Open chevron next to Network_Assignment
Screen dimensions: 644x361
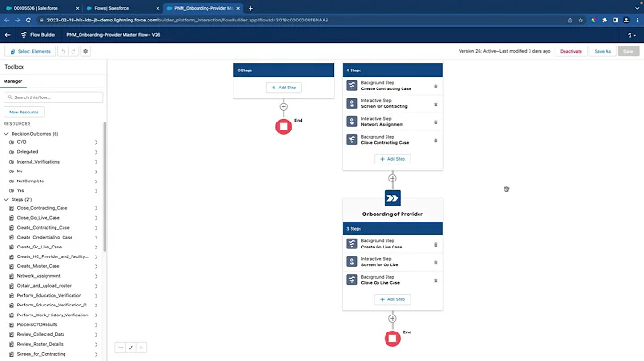[96, 276]
